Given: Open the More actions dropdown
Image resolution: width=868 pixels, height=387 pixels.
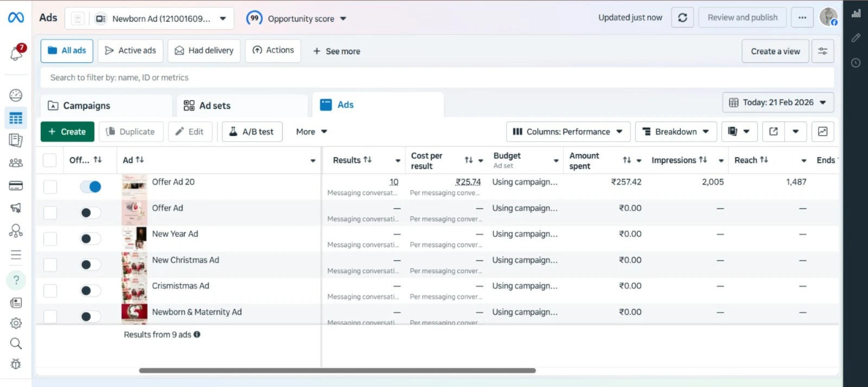Looking at the screenshot, I should [311, 132].
